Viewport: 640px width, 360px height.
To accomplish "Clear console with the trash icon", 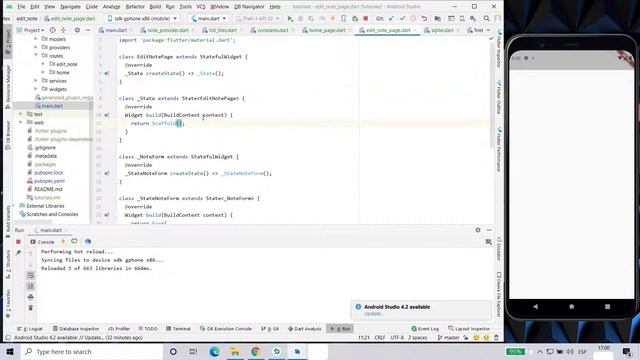I will (x=31, y=308).
